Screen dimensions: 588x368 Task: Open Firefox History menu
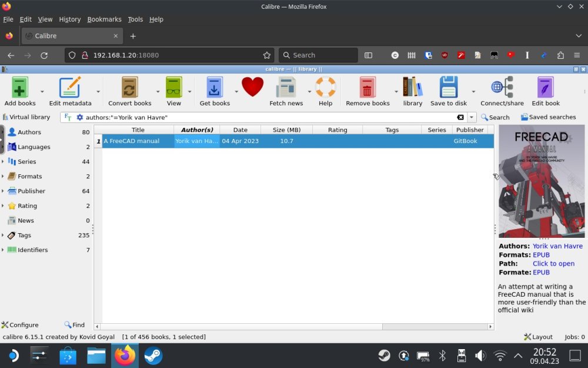[70, 19]
